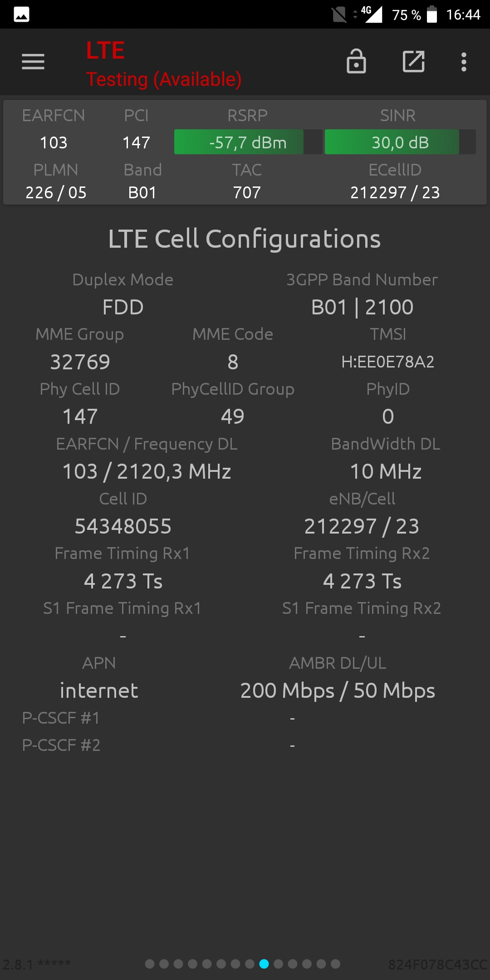Screen dimensions: 490x980
Task: Tap the ECellID value 212297 / 23
Action: [x=395, y=192]
